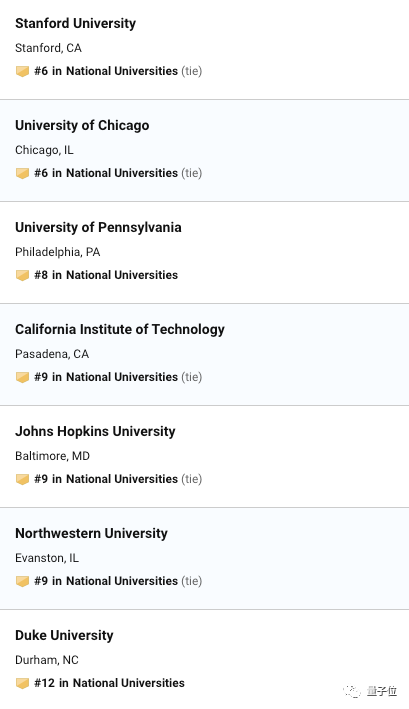Open the University of Chicago link
The width and height of the screenshot is (409, 709).
[82, 125]
